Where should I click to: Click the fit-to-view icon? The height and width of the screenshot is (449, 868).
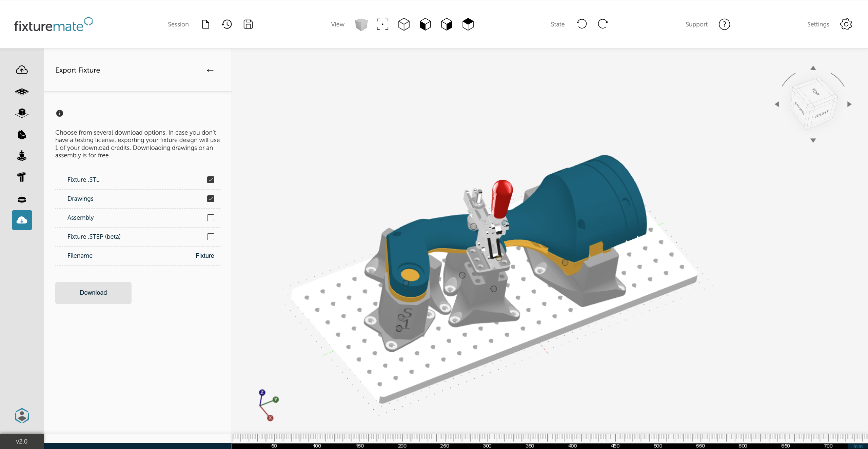coord(382,24)
